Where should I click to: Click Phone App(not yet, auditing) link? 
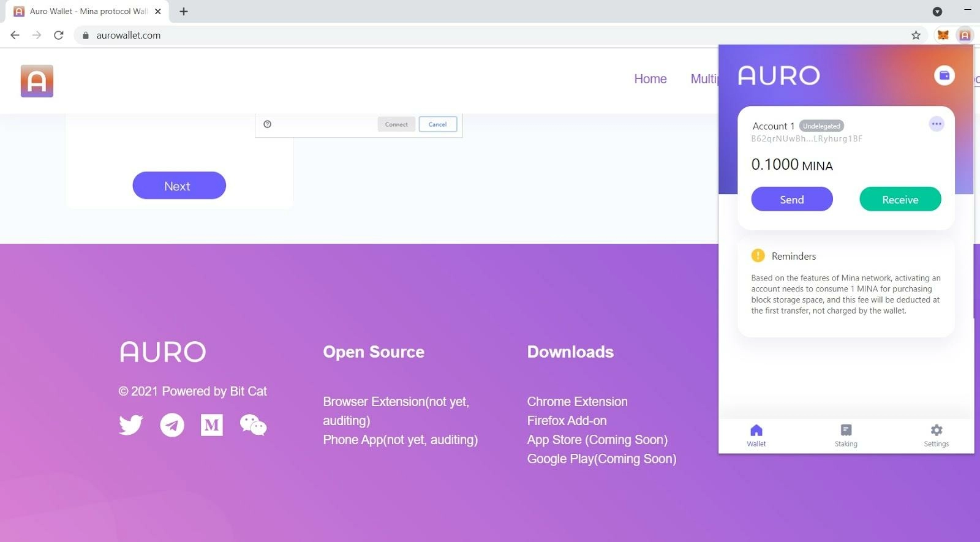tap(400, 440)
